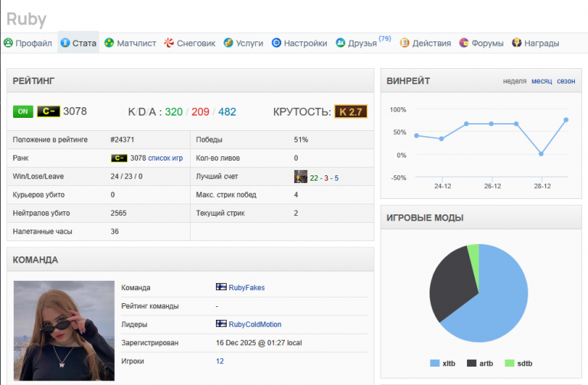588x385 pixels.
Task: Click the Win/Lose/Leave value 24 / 23 / 0
Action: 126,177
